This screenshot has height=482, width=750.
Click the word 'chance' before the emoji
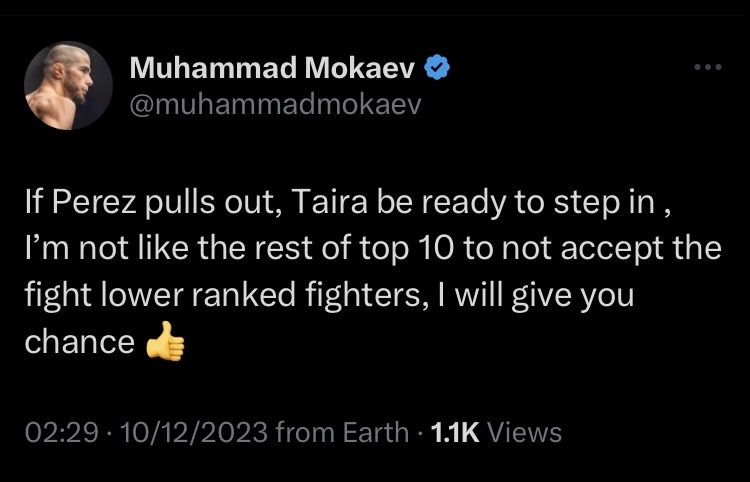click(x=80, y=342)
